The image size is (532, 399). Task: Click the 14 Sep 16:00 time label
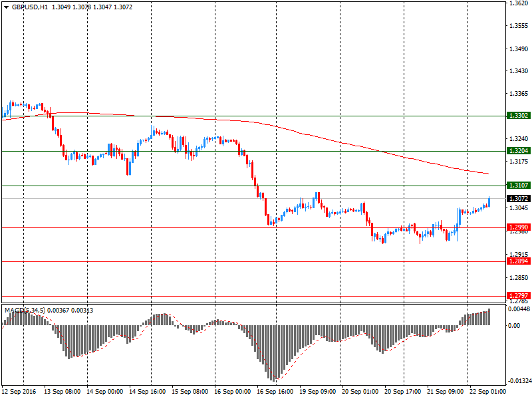147,392
